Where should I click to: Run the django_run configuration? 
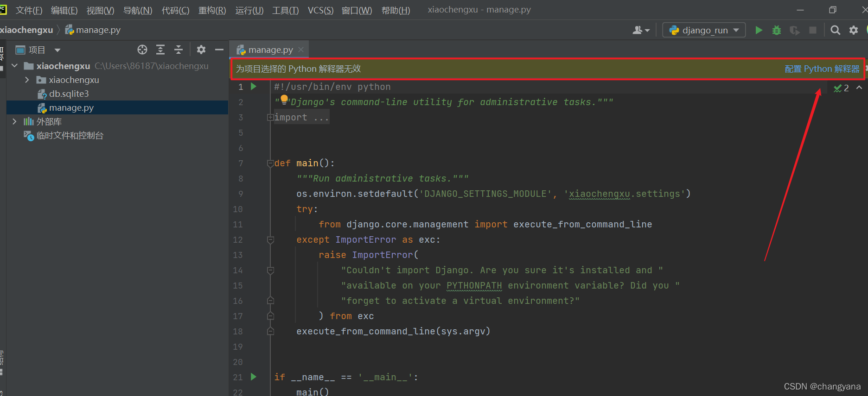coord(759,30)
